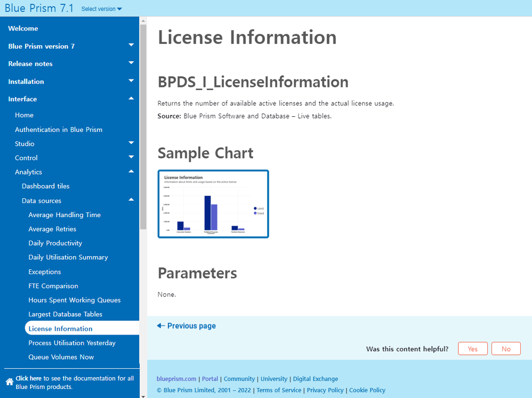Expand the Release notes section
The image size is (532, 398).
click(131, 63)
